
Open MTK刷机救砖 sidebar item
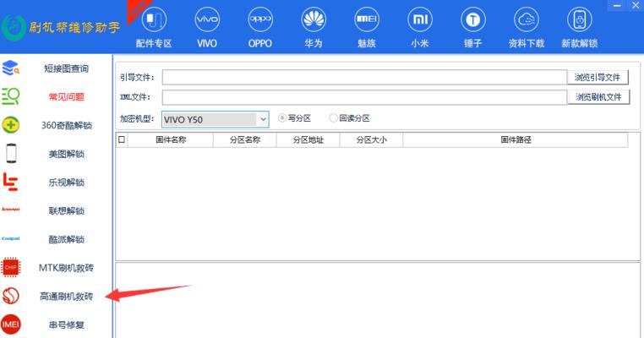click(x=67, y=268)
